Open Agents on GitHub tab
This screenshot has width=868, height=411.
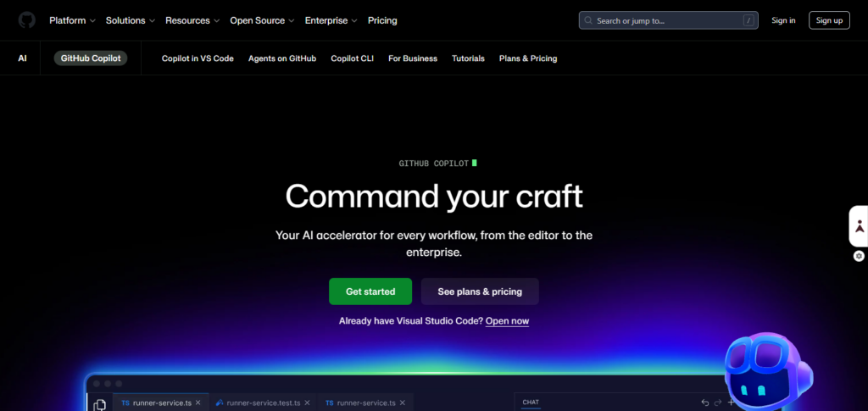(x=282, y=58)
